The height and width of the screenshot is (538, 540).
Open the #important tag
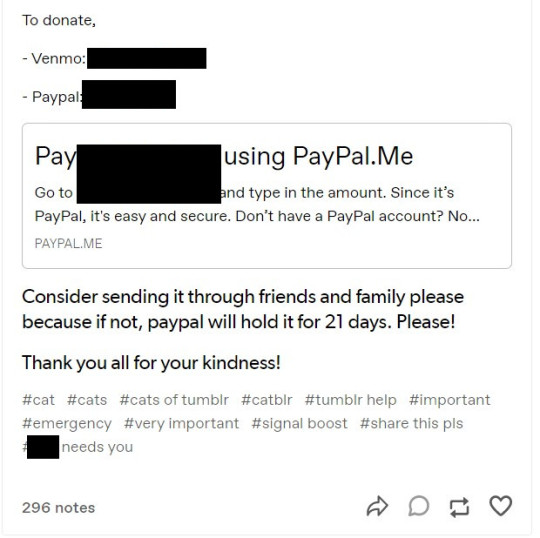pyautogui.click(x=449, y=400)
